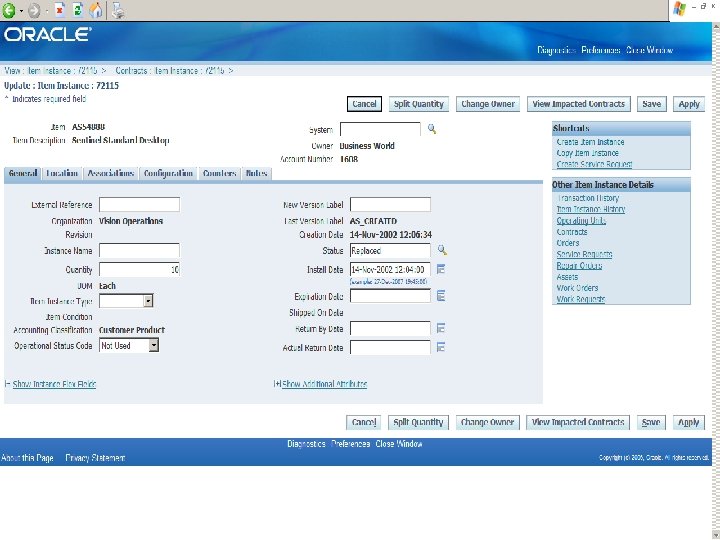Click the bottom Cancel button
The width and height of the screenshot is (720, 540).
364,422
